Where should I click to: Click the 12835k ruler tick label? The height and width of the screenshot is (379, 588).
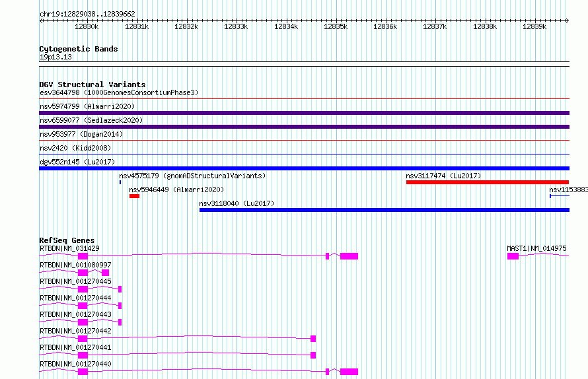(x=336, y=26)
